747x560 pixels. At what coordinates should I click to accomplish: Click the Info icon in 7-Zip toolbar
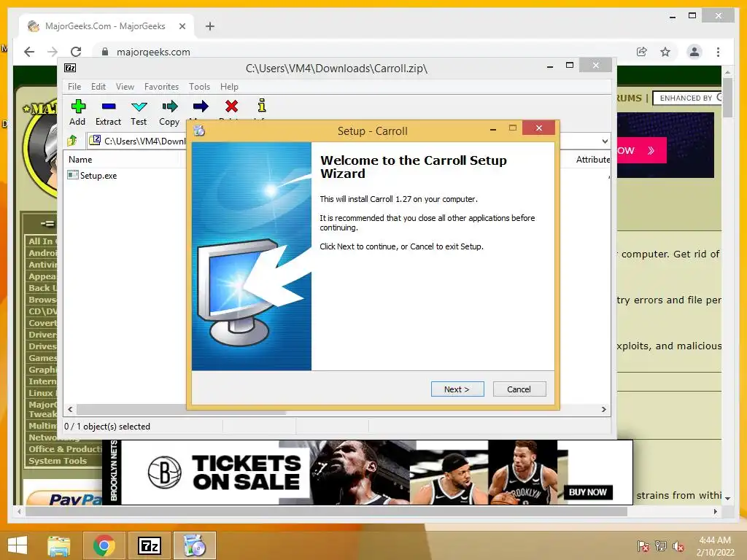262,105
